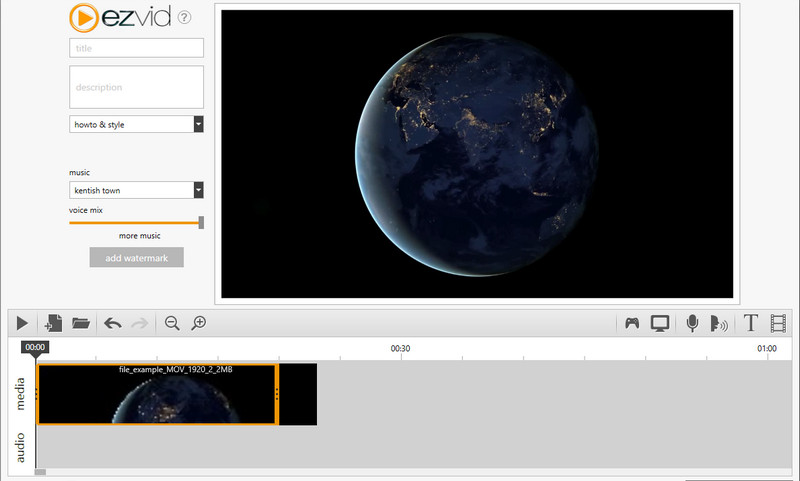Start screen capture with monitor icon
Screen dimensions: 800x481
660,323
